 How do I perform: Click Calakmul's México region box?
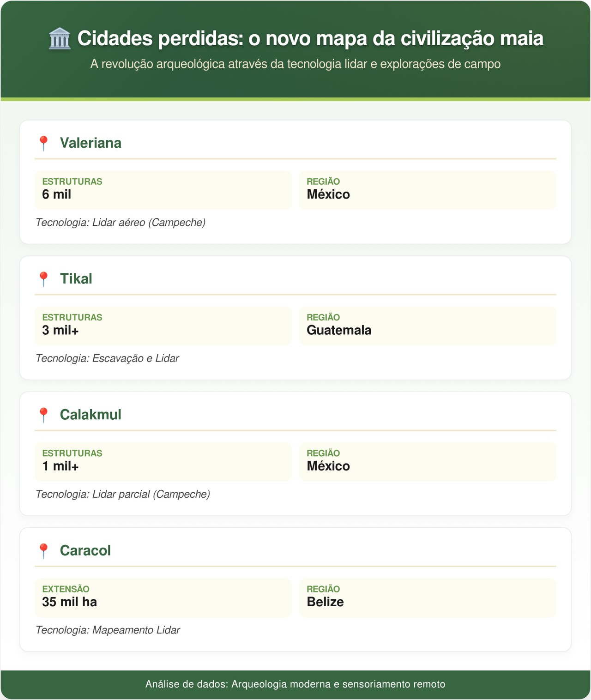(x=427, y=461)
